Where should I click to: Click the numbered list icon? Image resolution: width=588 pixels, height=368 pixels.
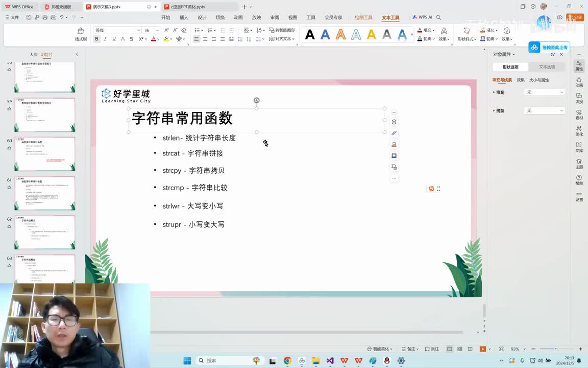coord(210,30)
